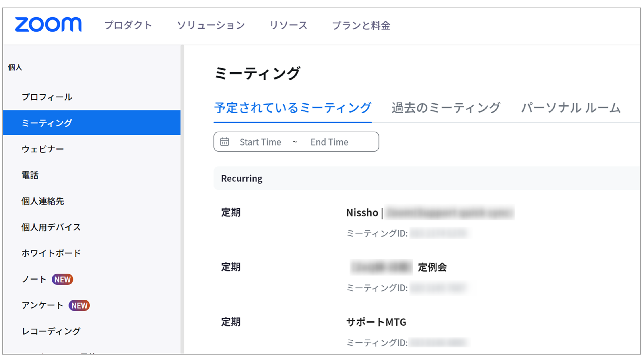The width and height of the screenshot is (644, 358).
Task: Open the リソース menu
Action: [289, 25]
